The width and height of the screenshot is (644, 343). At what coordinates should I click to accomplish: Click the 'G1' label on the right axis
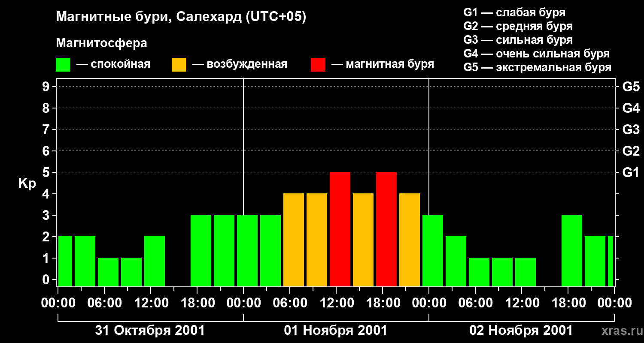[631, 172]
